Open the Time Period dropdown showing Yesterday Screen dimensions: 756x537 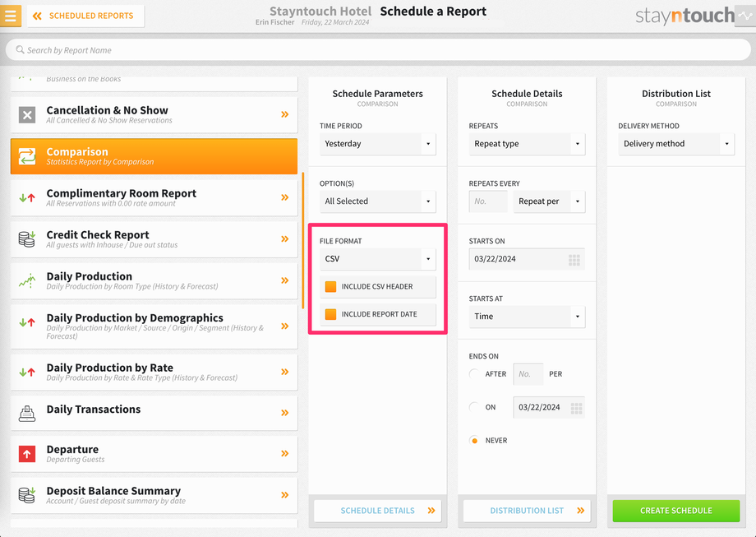point(377,144)
